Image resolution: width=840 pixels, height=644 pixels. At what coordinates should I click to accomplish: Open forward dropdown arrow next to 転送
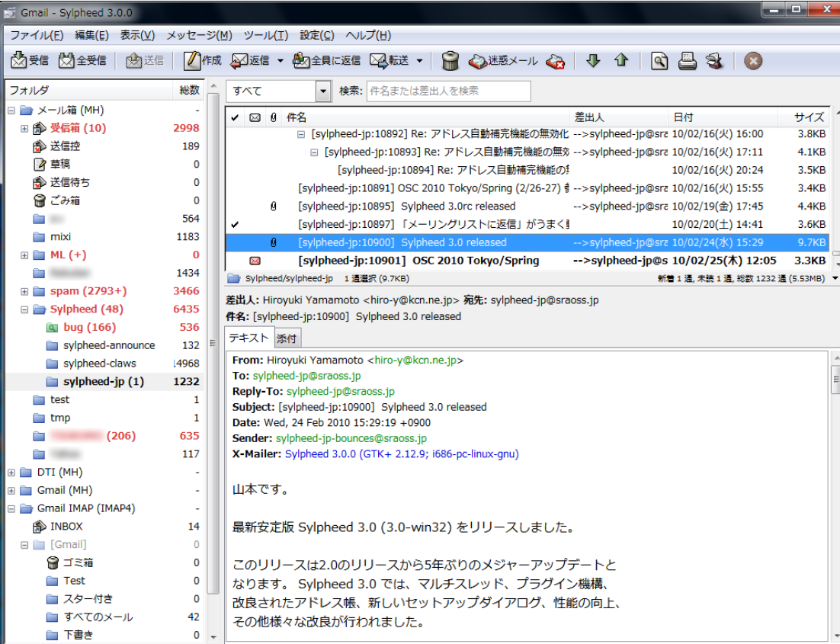coord(419,60)
